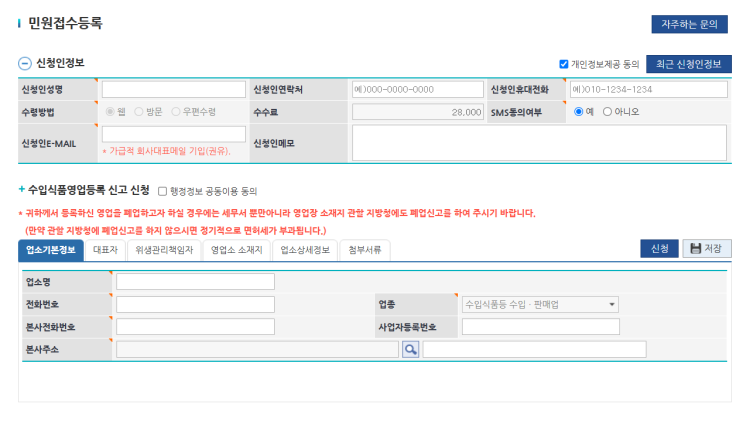
Task: Select 방문 receiving method radio
Action: click(138, 111)
